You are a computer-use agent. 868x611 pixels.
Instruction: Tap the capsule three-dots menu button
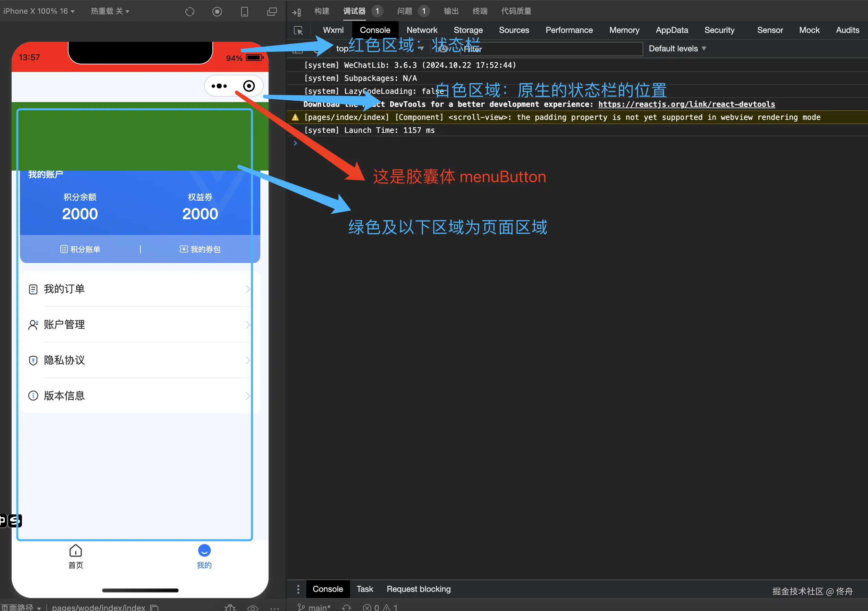pos(219,86)
